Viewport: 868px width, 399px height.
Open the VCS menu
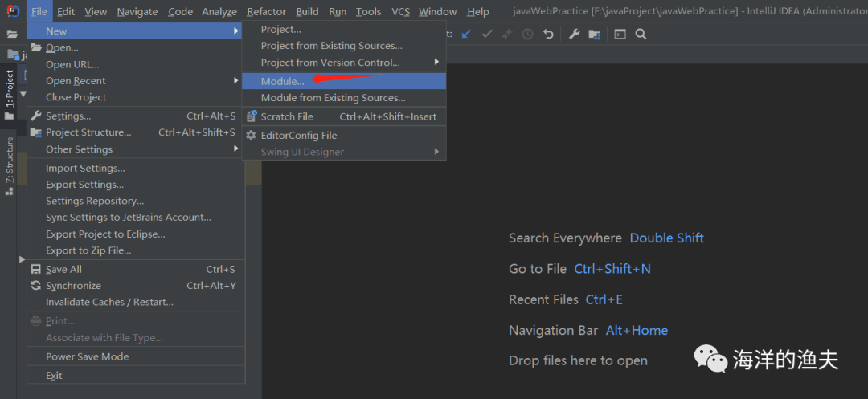(400, 11)
